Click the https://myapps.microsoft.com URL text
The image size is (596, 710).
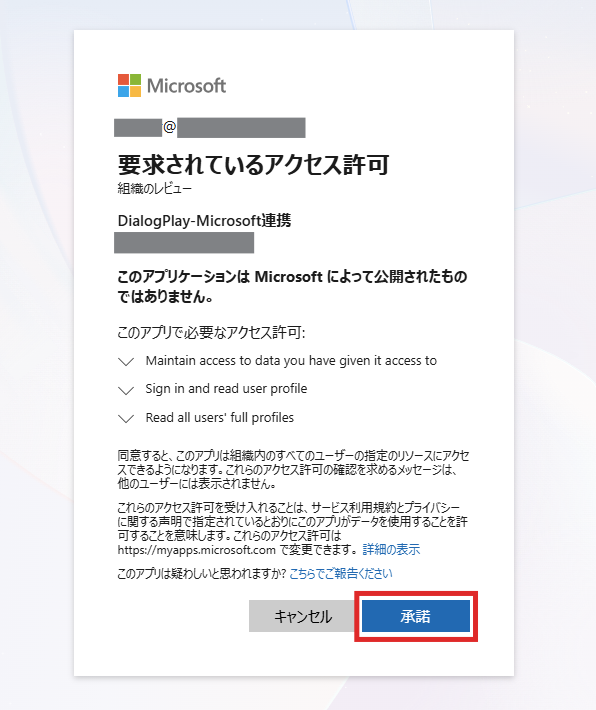pyautogui.click(x=197, y=550)
